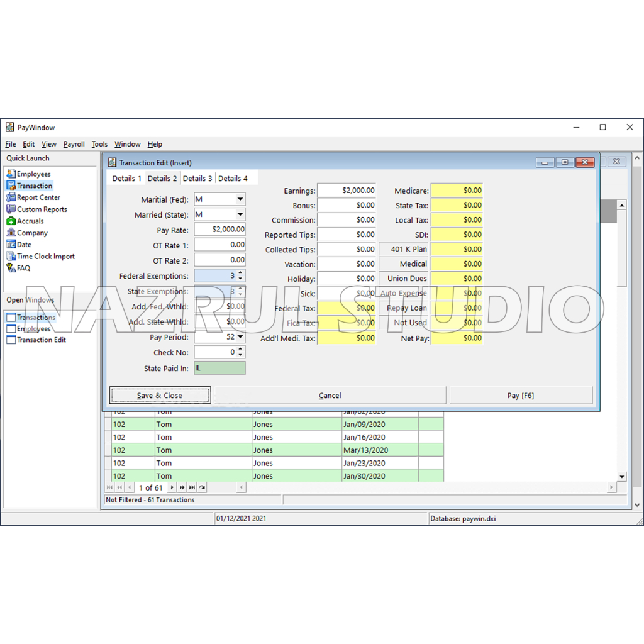Open the Accruals quick launch item
The image size is (644, 644).
pos(30,221)
